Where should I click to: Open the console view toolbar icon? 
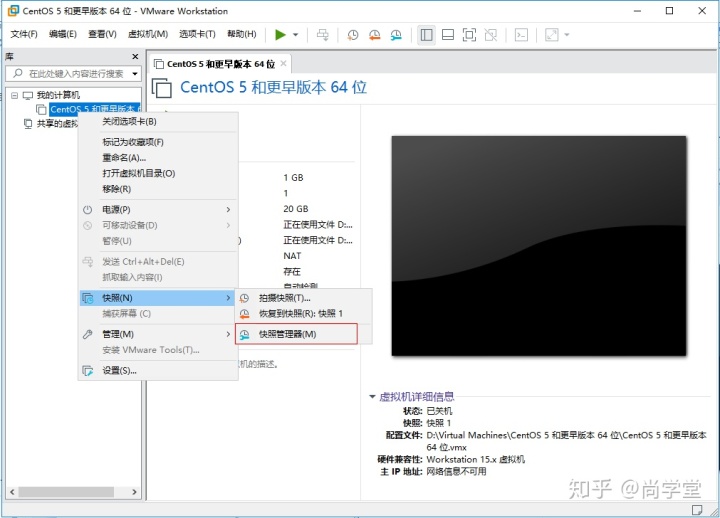(521, 34)
